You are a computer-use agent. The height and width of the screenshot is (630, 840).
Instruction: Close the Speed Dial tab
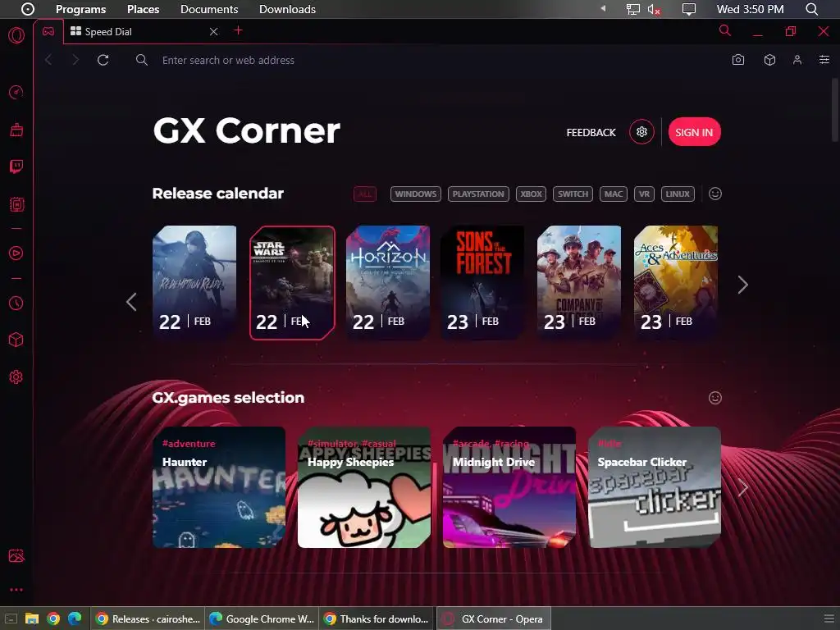[x=214, y=32]
